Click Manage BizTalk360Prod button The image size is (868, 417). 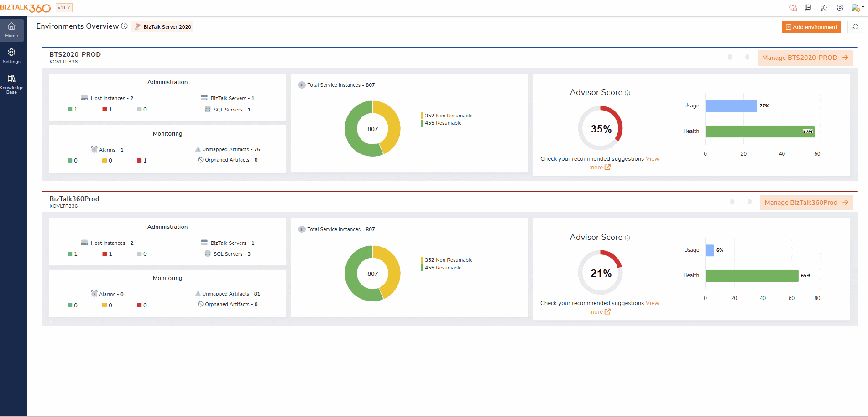point(806,203)
